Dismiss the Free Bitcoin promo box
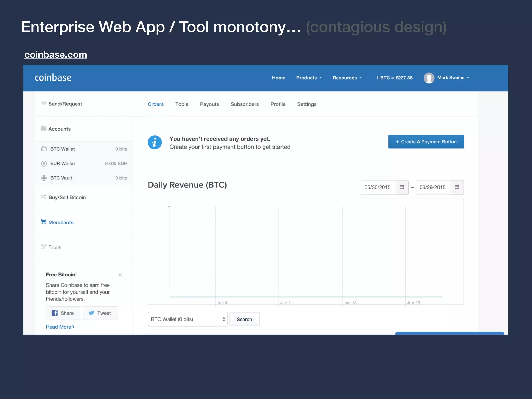The height and width of the screenshot is (399, 532). pos(120,275)
